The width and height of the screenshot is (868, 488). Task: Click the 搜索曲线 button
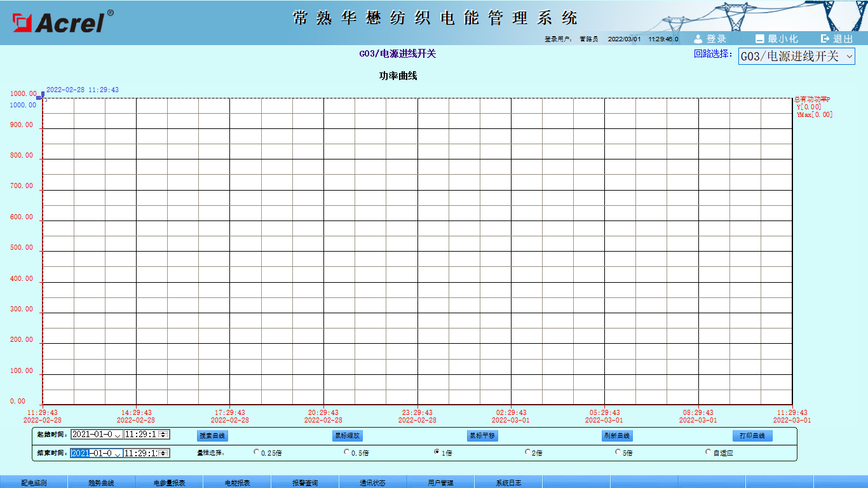(212, 436)
